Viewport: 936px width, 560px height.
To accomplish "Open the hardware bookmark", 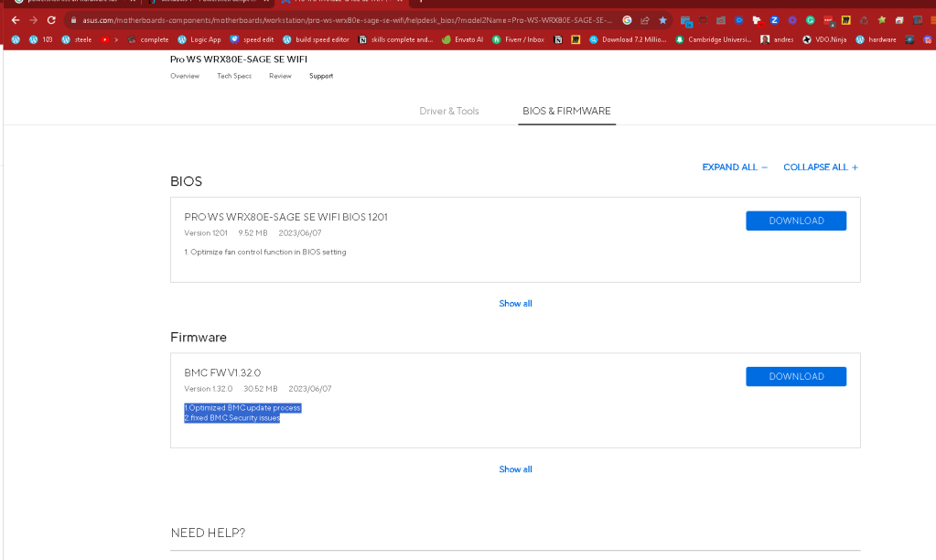I will click(876, 40).
